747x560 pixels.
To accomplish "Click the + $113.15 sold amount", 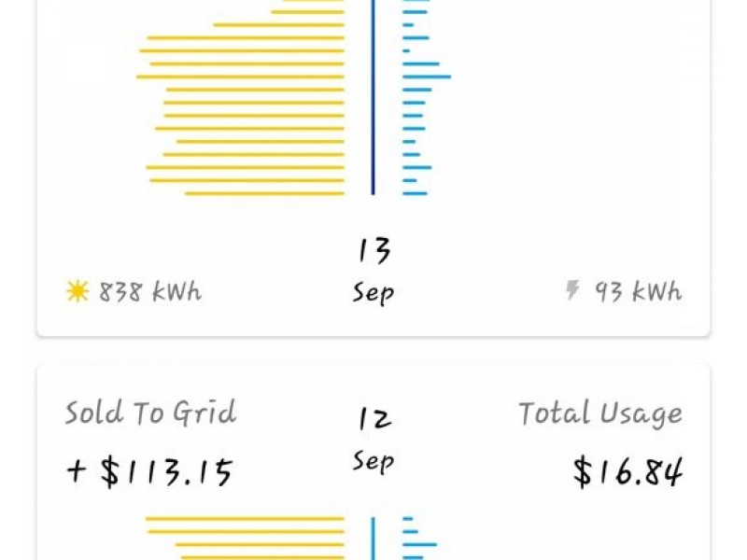I will point(149,472).
